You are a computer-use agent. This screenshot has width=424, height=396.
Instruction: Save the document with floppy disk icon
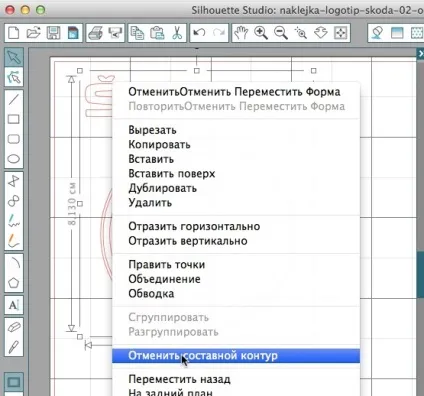[x=53, y=33]
